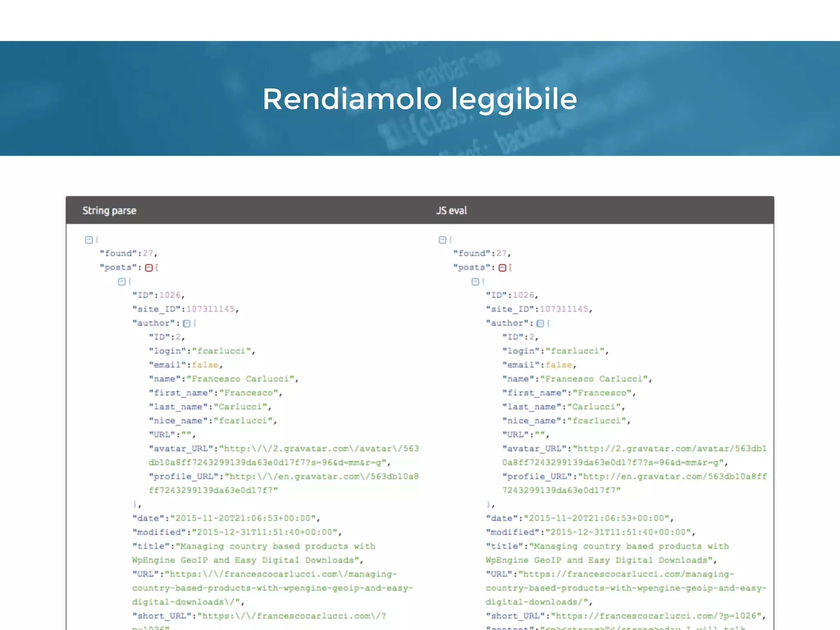Click "first_name":"Francesco" in String parse panel
Screen dimensions: 840x630
(x=216, y=393)
